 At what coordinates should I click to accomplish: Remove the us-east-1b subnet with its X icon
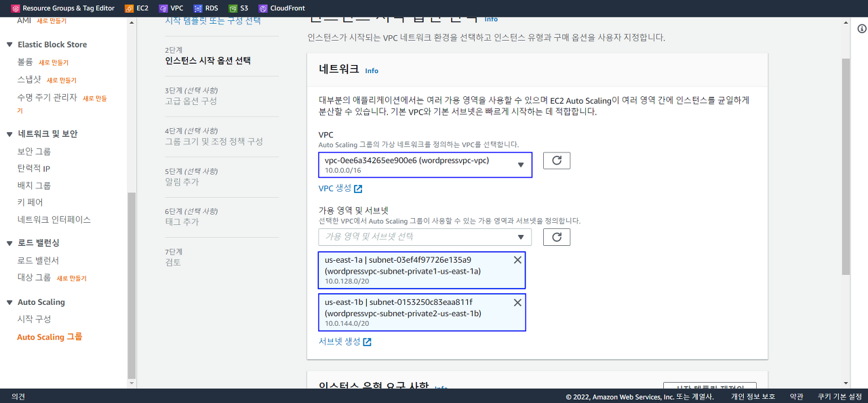coord(517,302)
